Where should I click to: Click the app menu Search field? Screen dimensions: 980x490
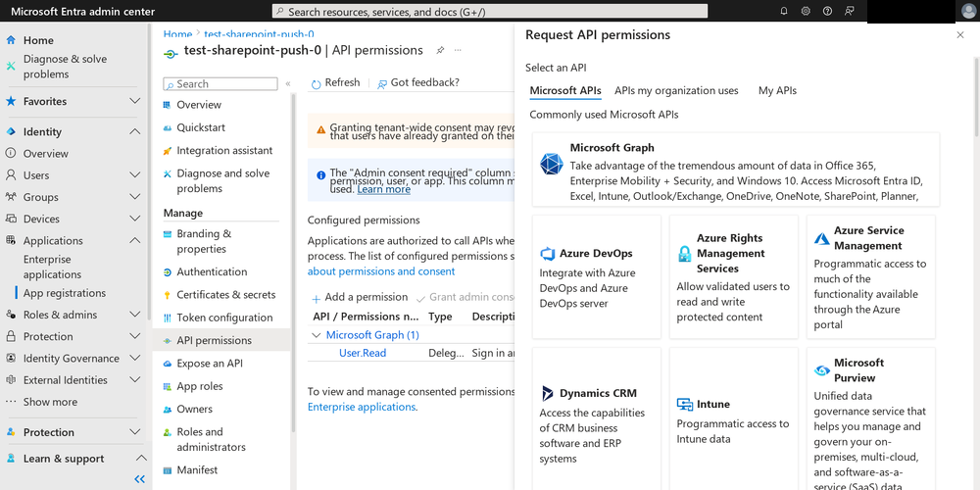220,83
